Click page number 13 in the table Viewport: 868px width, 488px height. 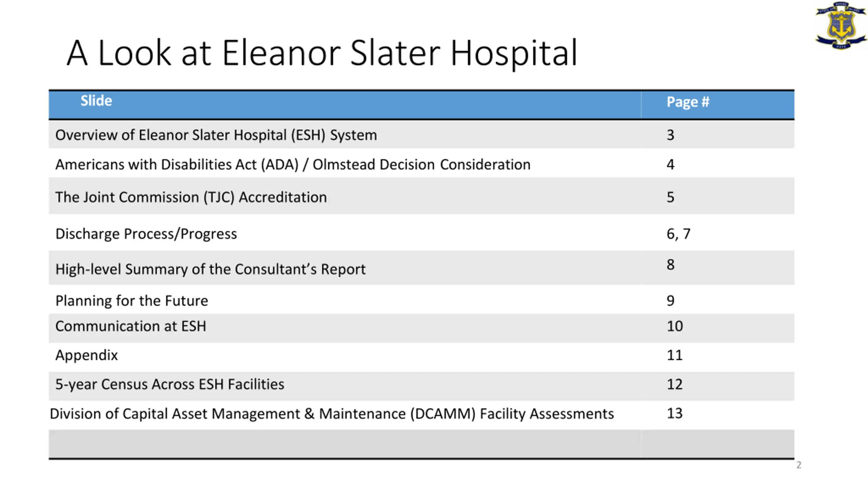pos(674,413)
